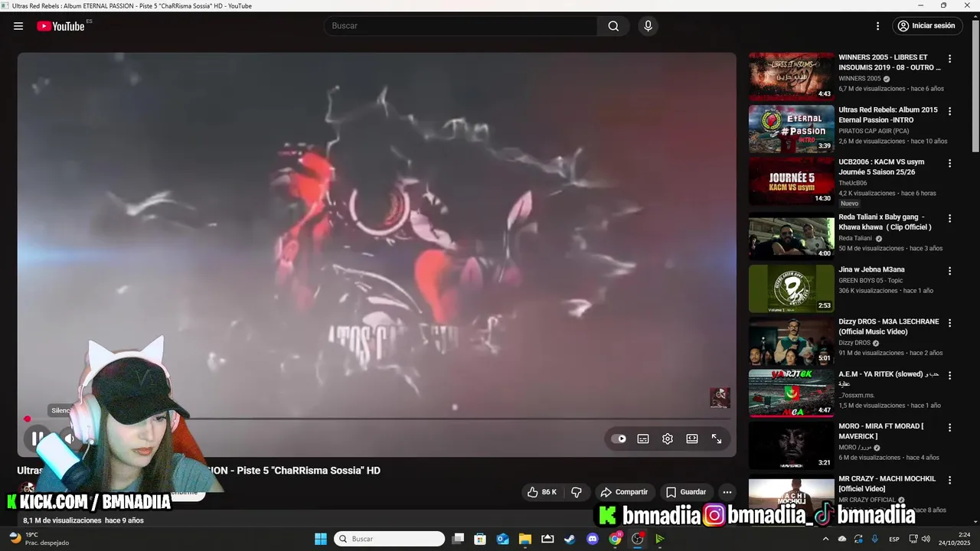Image resolution: width=980 pixels, height=551 pixels.
Task: Show hidden system tray icons
Action: [825, 539]
